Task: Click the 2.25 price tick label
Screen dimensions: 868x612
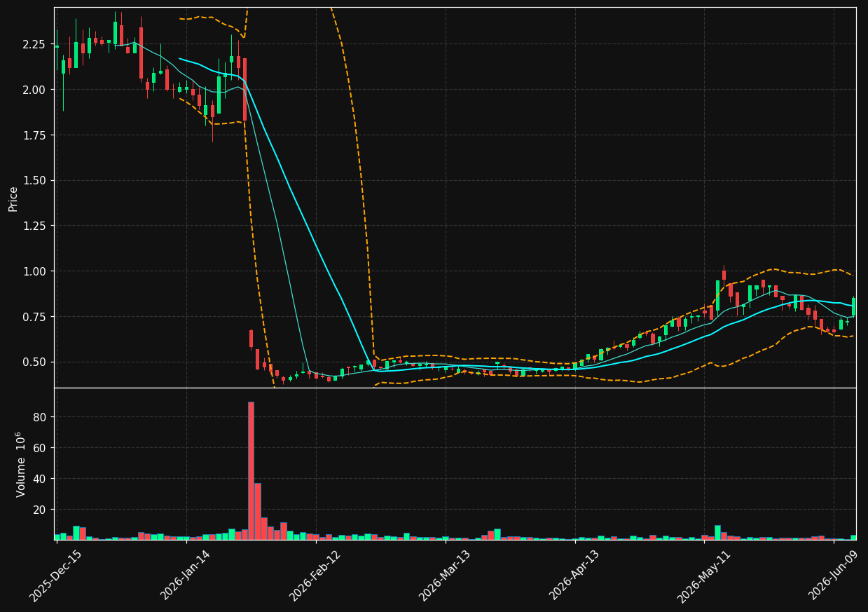Action: [35, 44]
